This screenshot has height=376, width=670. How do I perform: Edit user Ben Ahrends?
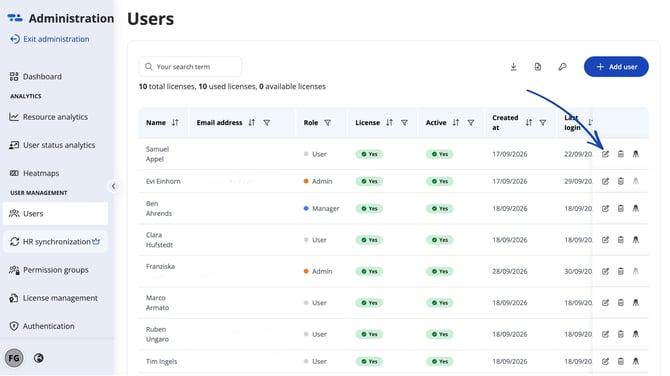[x=605, y=209]
